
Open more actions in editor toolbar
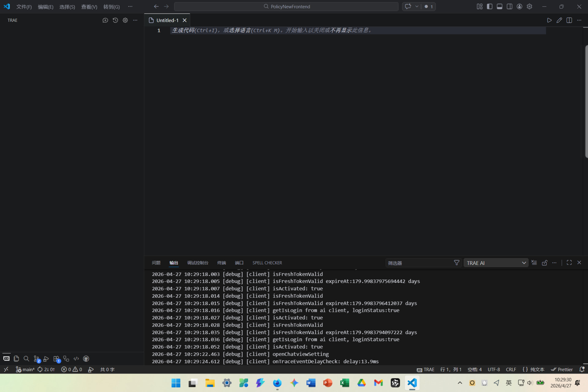579,20
